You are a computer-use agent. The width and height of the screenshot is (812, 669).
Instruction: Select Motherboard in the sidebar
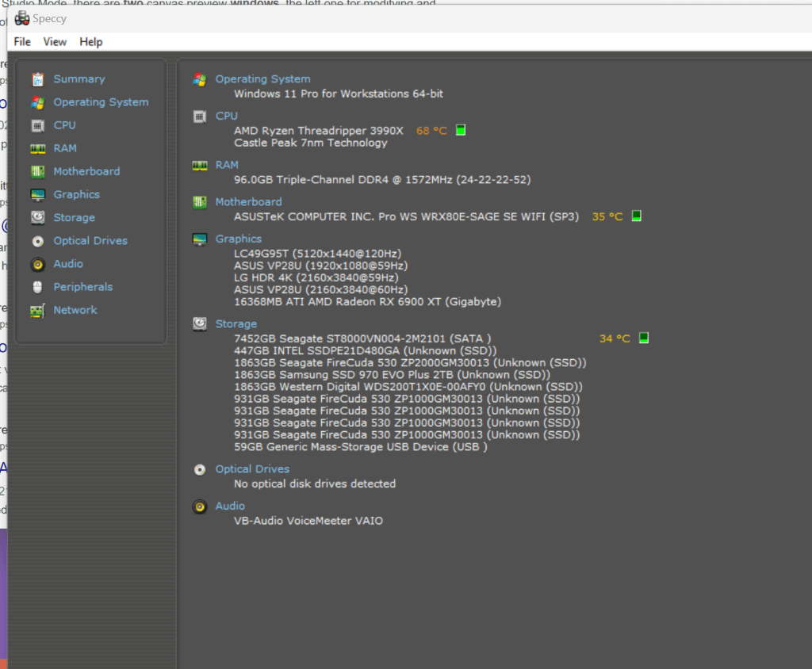86,171
